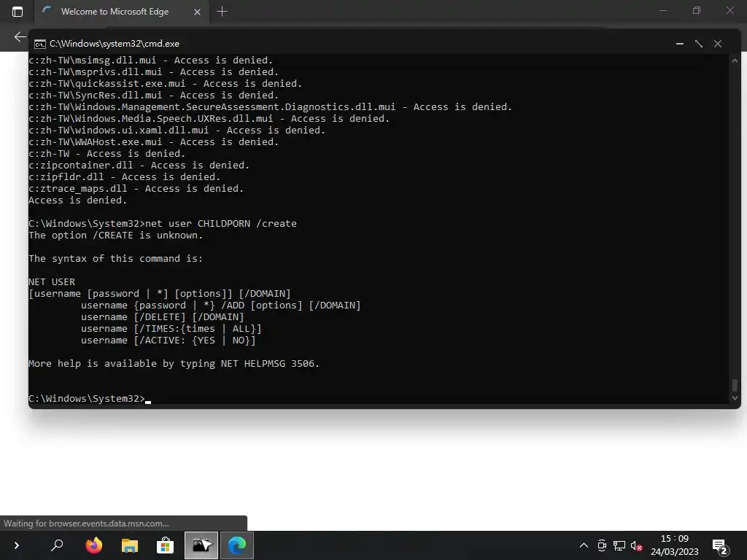Switch to the Welcome to Microsoft Edge tab
The width and height of the screenshot is (747, 560).
(115, 12)
